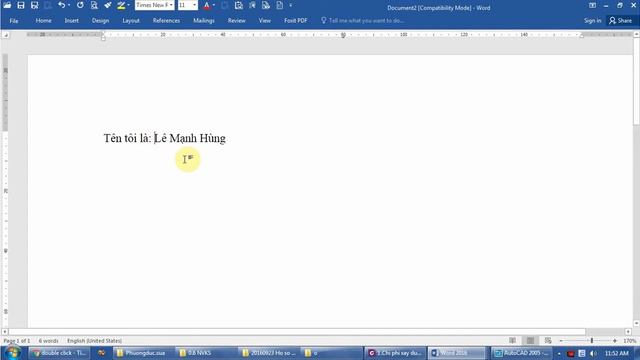This screenshot has height=360, width=640.
Task: Open Print Preview from the toolbar
Action: [x=94, y=5]
